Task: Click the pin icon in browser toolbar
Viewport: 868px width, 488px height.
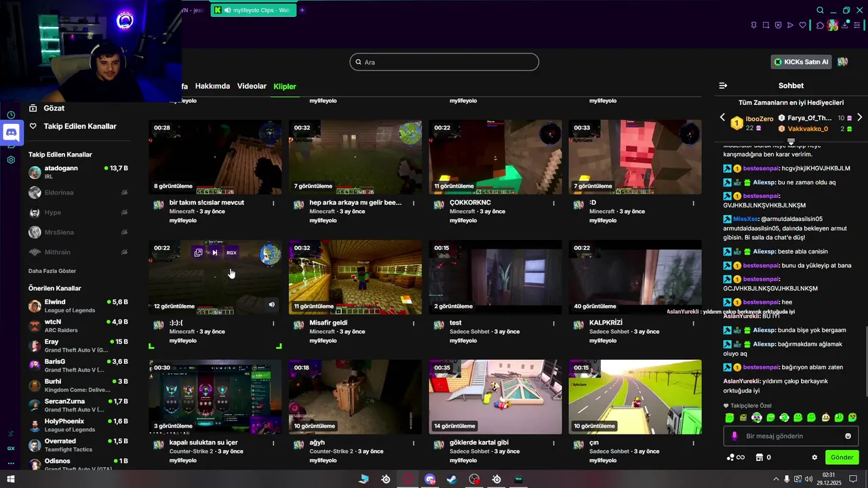Action: tap(753, 25)
